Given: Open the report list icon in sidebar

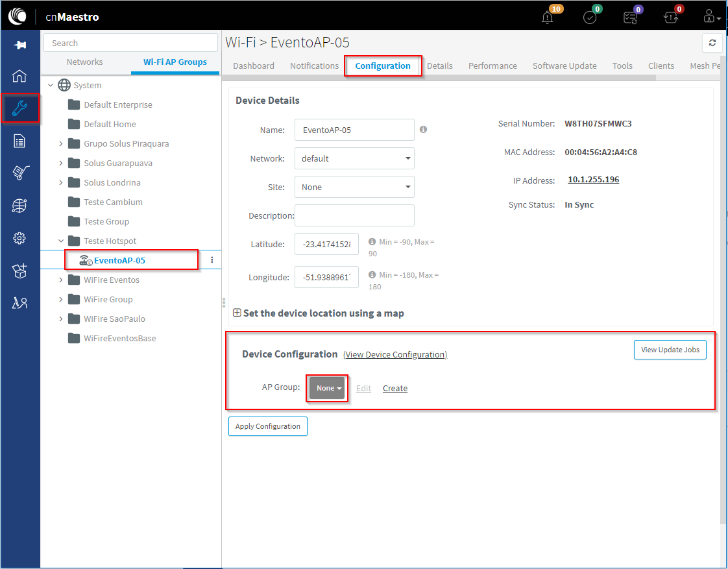Looking at the screenshot, I should [x=19, y=141].
